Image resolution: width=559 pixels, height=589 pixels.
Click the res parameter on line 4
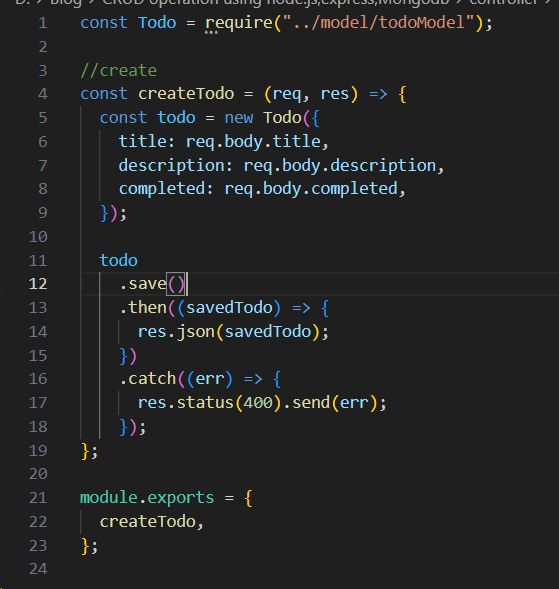335,94
